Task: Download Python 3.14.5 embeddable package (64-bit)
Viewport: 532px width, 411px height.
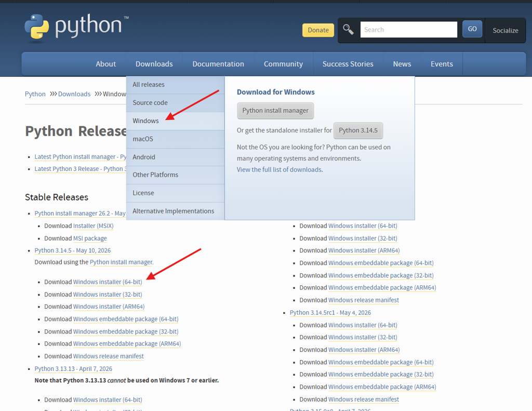Action: pos(126,320)
